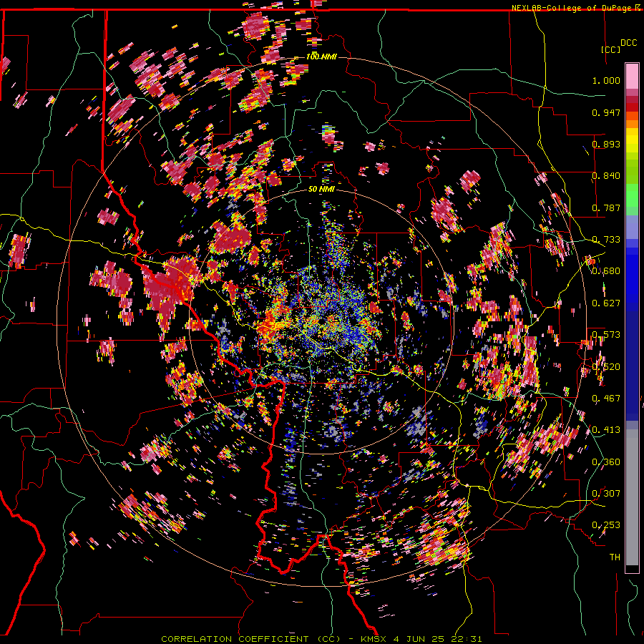Click the 0.893 scale value
Image resolution: width=644 pixels, height=644 pixels.
point(606,144)
